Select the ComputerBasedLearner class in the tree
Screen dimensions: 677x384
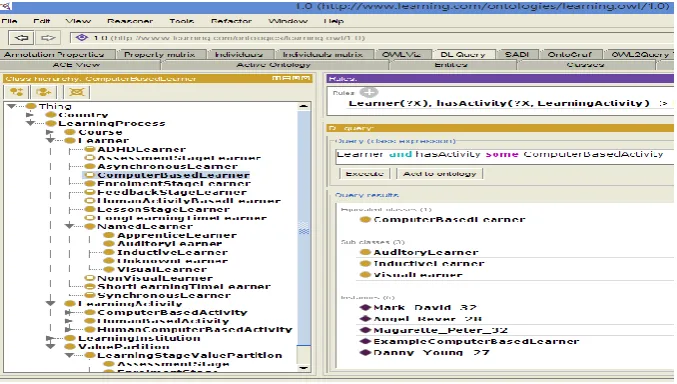(x=173, y=175)
